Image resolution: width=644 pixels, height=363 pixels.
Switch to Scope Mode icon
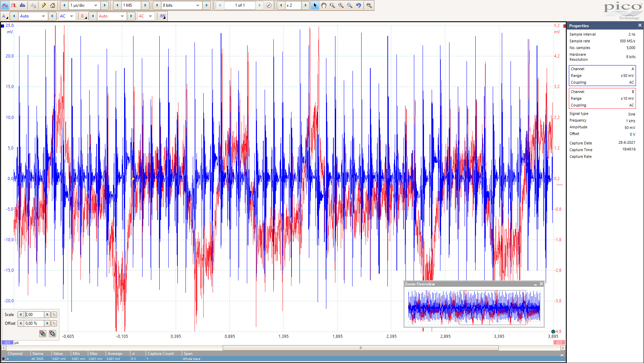click(5, 5)
